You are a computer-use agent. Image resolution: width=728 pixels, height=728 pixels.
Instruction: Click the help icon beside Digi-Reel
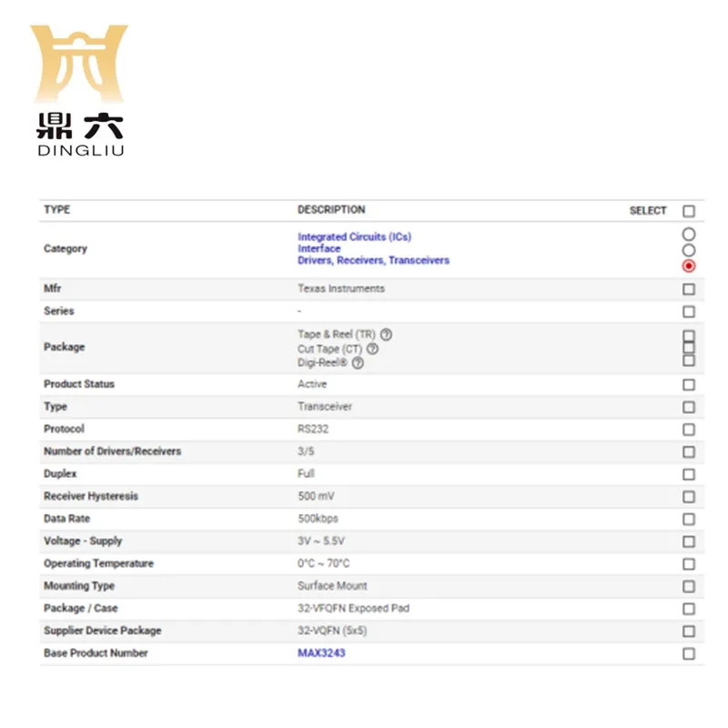tap(358, 363)
